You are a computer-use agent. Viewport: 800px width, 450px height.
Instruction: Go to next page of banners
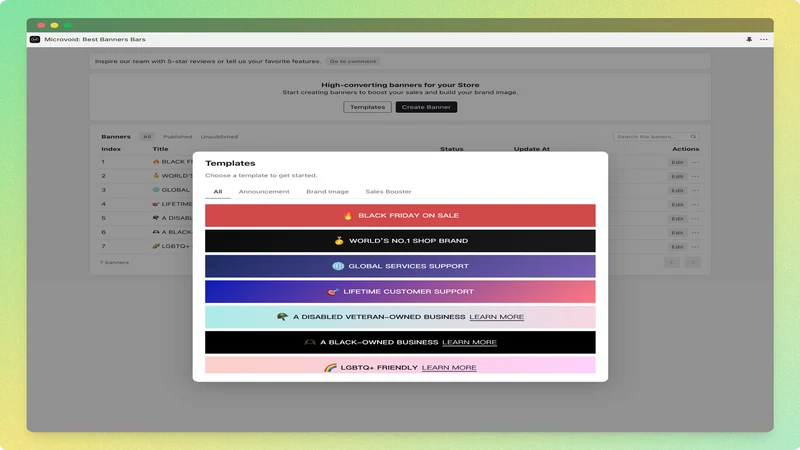pyautogui.click(x=693, y=262)
